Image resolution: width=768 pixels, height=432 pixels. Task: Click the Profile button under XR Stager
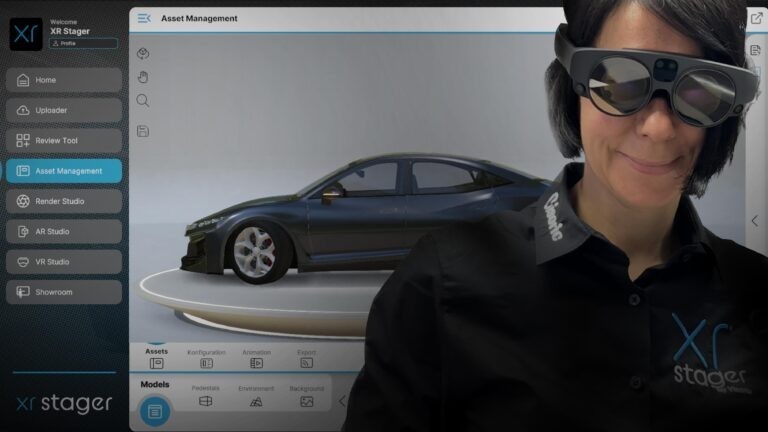click(83, 44)
